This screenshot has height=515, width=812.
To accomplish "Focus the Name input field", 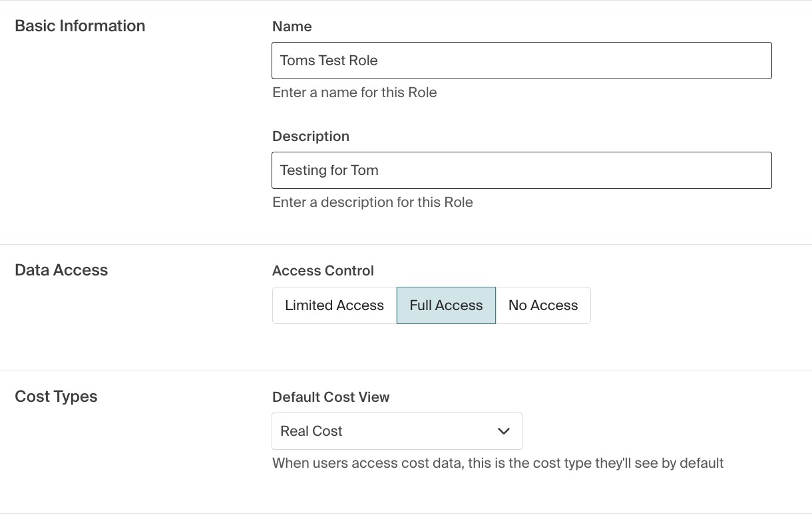I will [522, 61].
